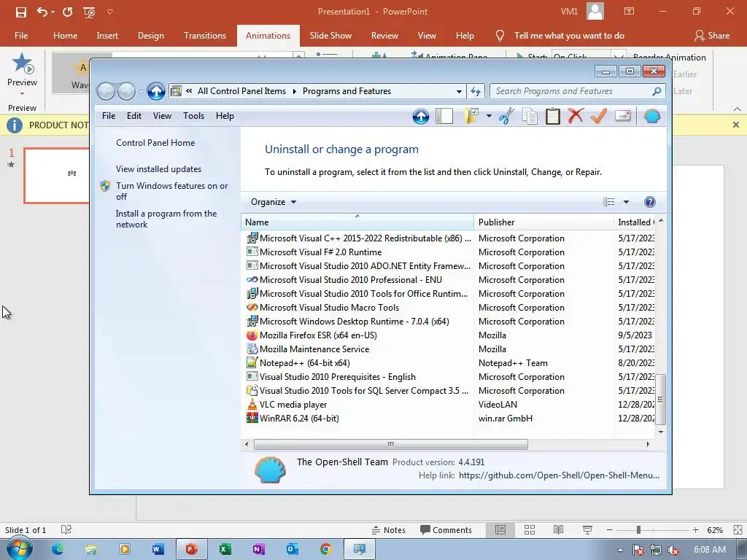
Task: Click the Cut scissors icon
Action: 506,116
